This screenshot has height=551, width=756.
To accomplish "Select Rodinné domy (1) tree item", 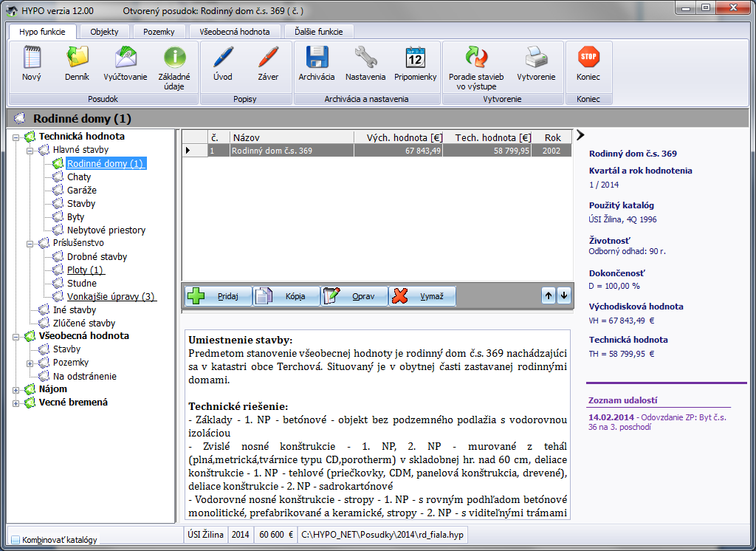I will 106,163.
